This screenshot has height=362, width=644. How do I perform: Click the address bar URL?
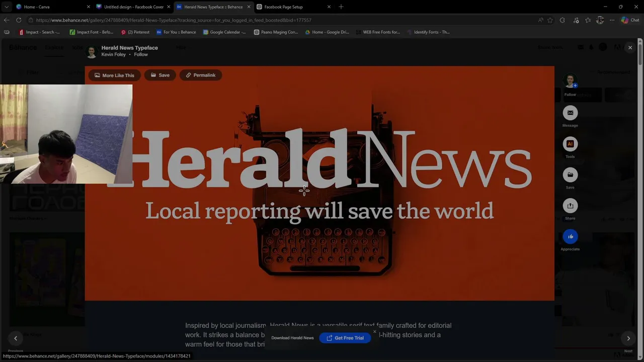pos(174,20)
